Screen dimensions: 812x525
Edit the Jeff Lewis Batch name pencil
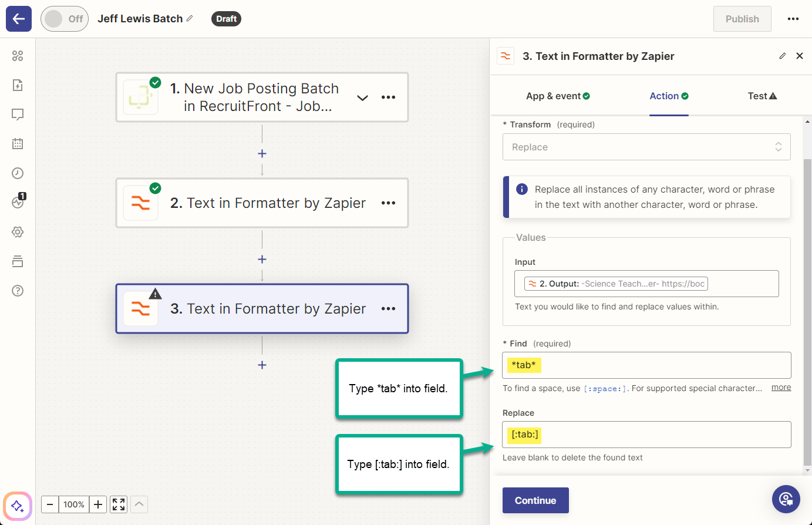pyautogui.click(x=190, y=19)
